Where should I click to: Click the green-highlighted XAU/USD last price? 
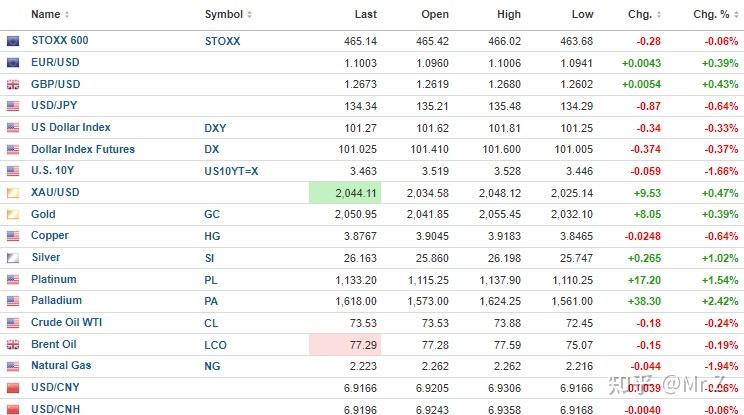click(357, 192)
